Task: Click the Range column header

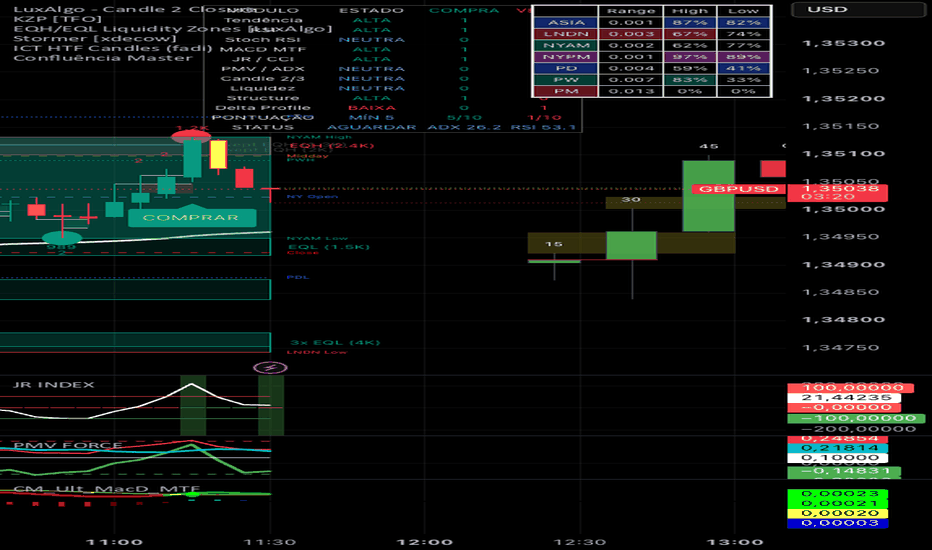Action: 631,11
